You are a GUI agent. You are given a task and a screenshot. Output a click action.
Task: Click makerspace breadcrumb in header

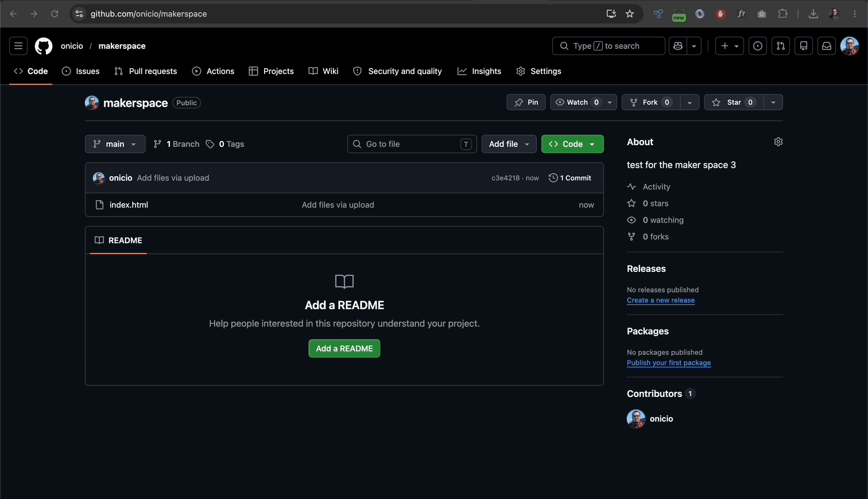122,46
